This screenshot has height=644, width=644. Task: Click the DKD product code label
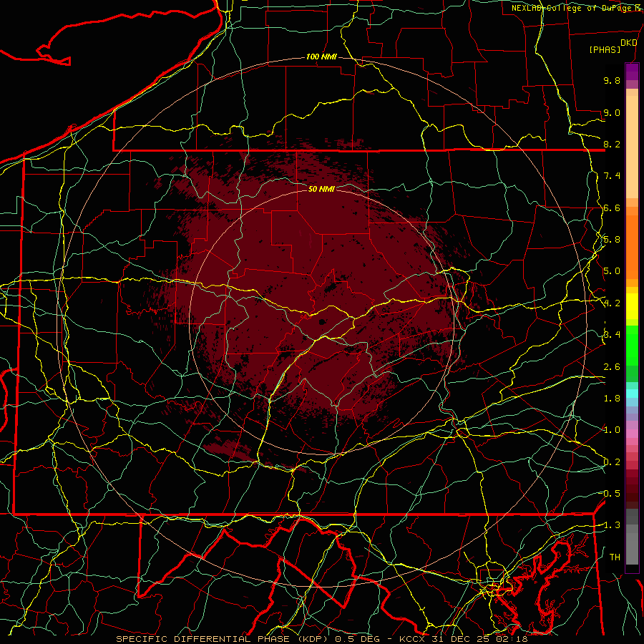coord(628,43)
